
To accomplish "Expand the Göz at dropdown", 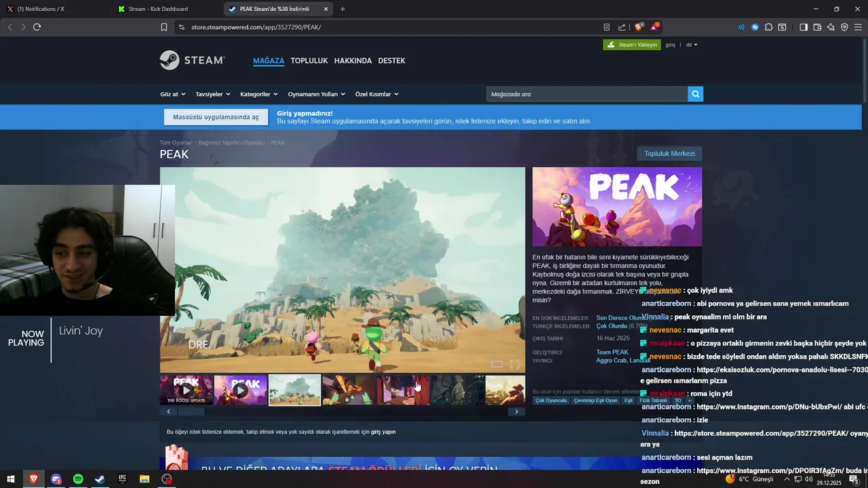I will point(172,94).
